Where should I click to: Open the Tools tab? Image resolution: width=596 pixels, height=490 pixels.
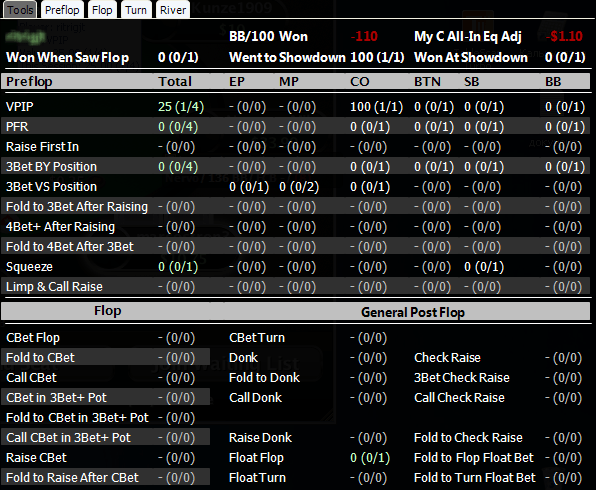20,10
